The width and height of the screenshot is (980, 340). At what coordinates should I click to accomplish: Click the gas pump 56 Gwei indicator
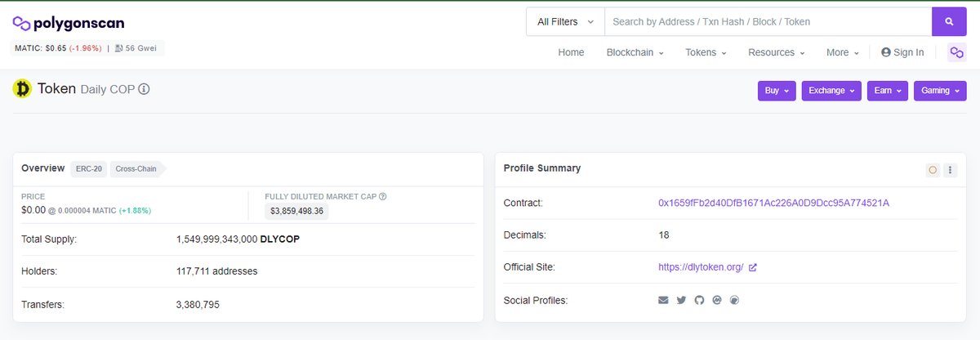point(136,48)
